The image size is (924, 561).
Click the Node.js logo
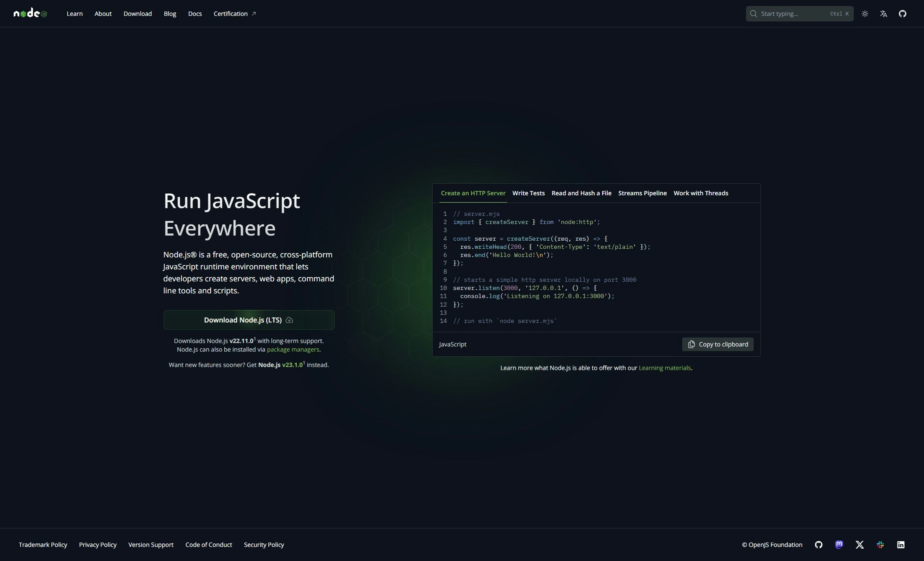[30, 13]
